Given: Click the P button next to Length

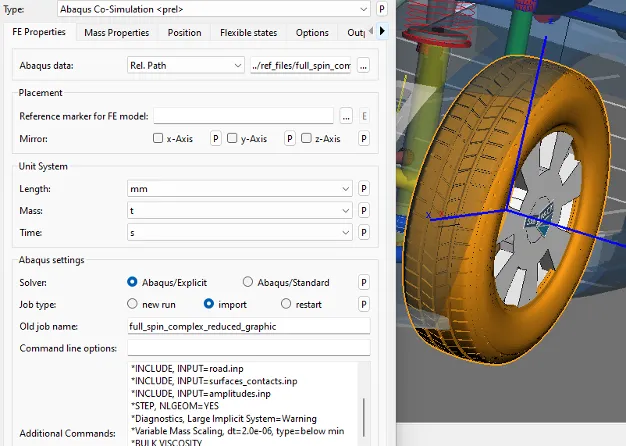Looking at the screenshot, I should click(364, 188).
